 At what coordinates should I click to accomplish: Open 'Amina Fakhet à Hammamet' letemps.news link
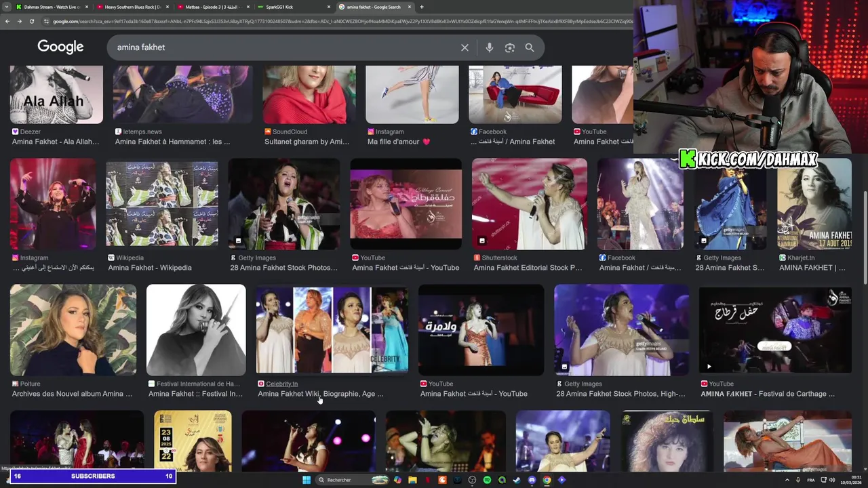[x=172, y=142]
